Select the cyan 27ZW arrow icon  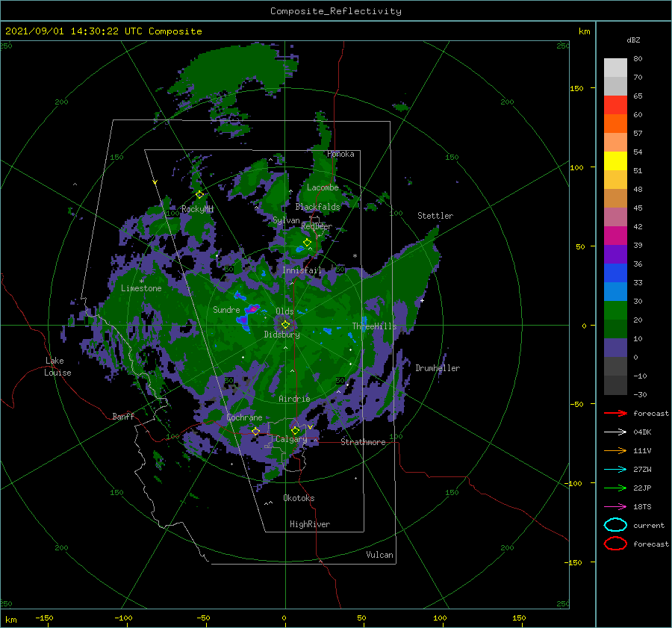pyautogui.click(x=615, y=470)
